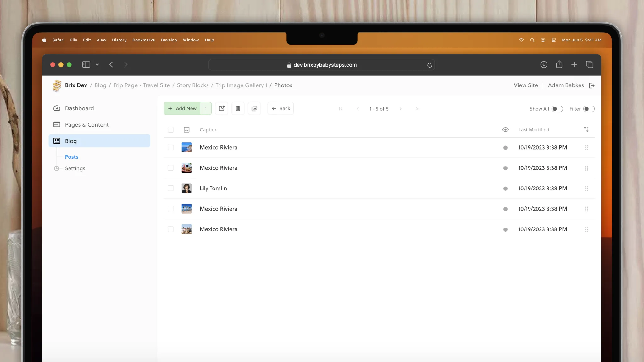This screenshot has height=362, width=644.
Task: Click the drag handle for Lily Tomlin row
Action: click(586, 189)
